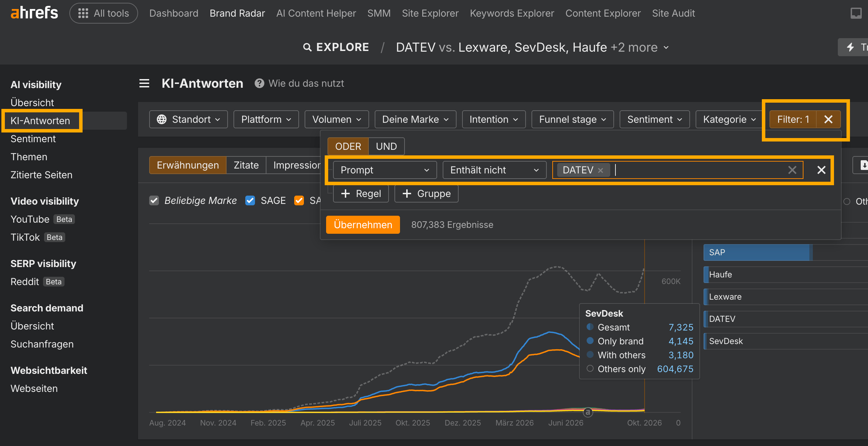Switch to the Zitate tab
This screenshot has height=446, width=868.
tap(246, 165)
